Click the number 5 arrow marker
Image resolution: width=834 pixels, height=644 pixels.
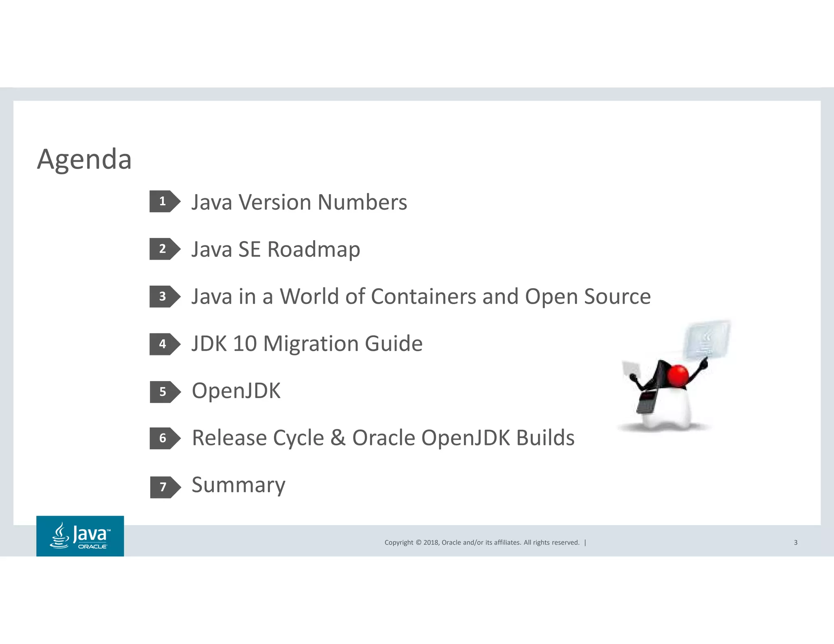pyautogui.click(x=165, y=392)
